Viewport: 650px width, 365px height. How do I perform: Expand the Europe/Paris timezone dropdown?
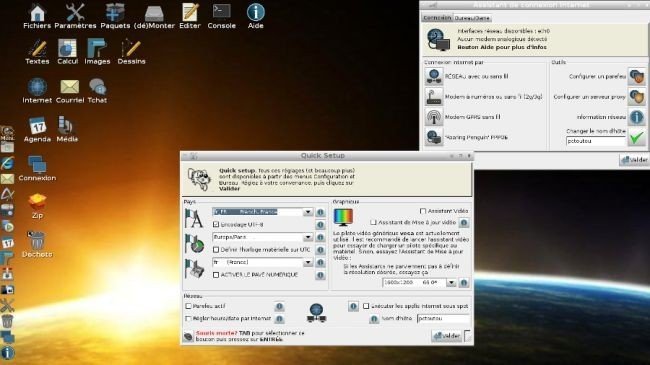click(308, 237)
